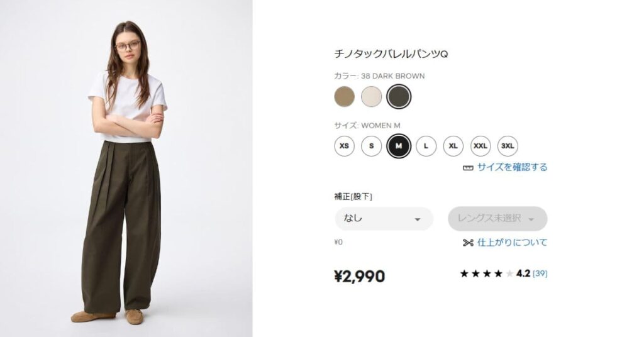
Task: Click the model product photo
Action: coord(126,168)
